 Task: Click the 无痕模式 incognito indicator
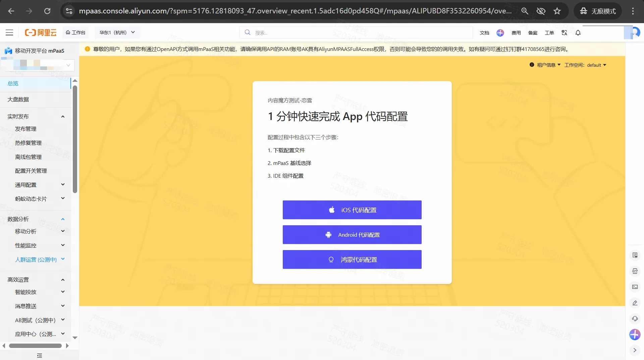tap(598, 11)
